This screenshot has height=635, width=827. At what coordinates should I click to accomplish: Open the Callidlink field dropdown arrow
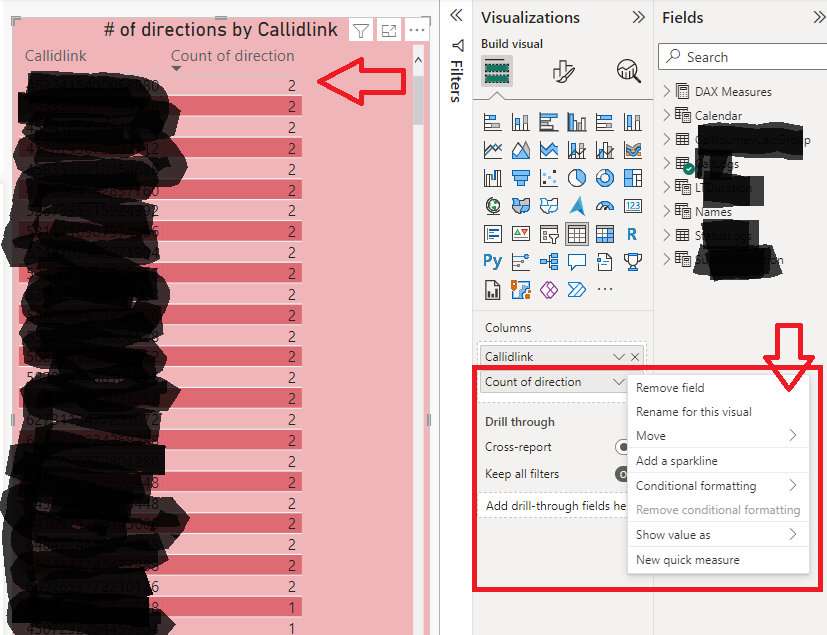click(619, 357)
